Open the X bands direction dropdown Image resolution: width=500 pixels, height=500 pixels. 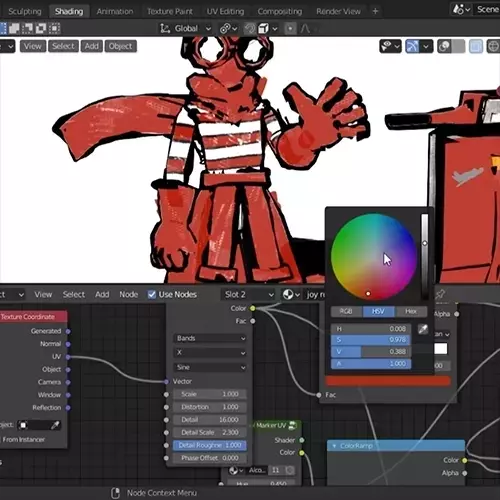210,353
